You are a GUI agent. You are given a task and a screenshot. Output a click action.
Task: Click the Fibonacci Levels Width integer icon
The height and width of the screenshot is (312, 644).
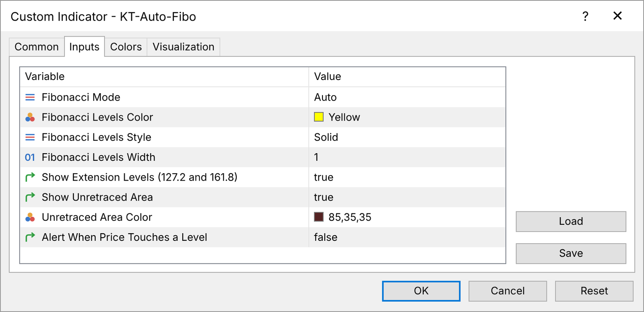[30, 157]
